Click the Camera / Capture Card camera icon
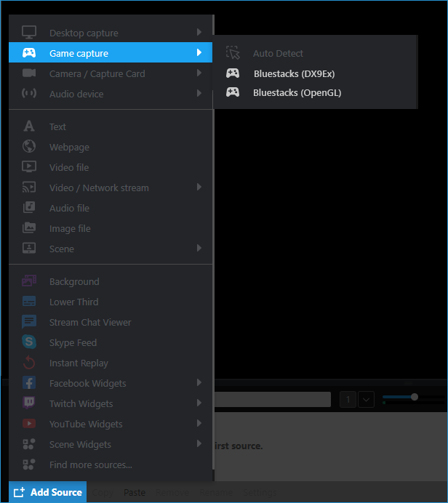 tap(29, 73)
